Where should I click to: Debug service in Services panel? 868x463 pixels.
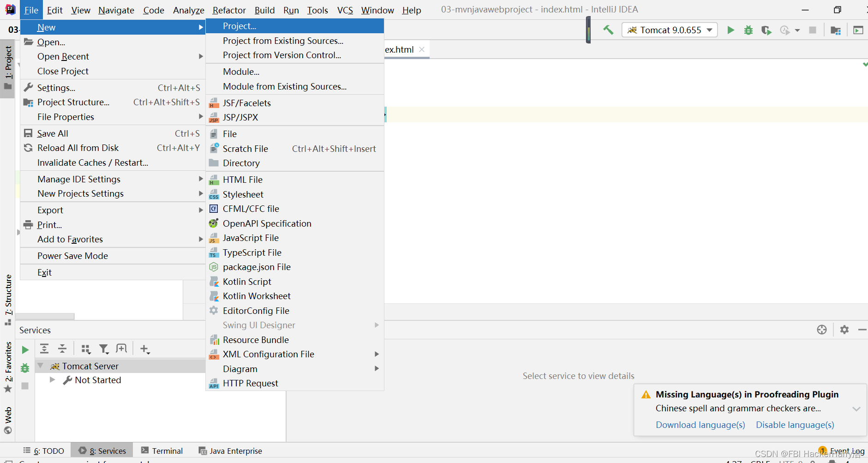point(25,368)
